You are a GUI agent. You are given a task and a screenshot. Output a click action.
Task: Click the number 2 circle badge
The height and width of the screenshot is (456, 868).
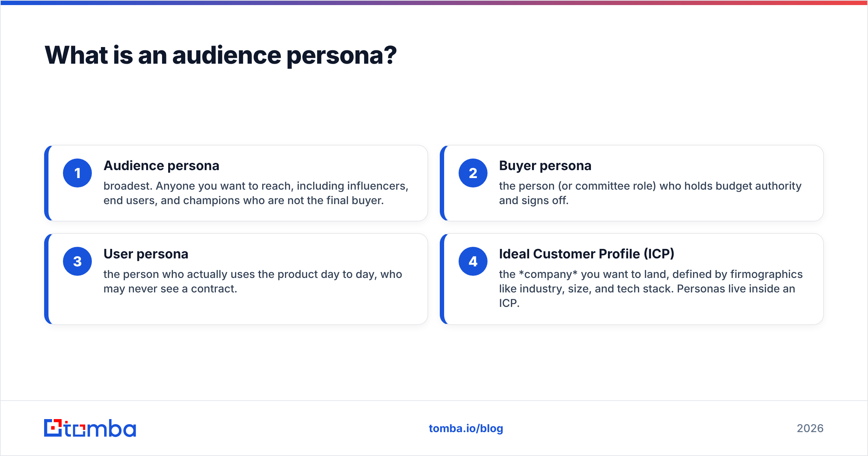(x=473, y=173)
